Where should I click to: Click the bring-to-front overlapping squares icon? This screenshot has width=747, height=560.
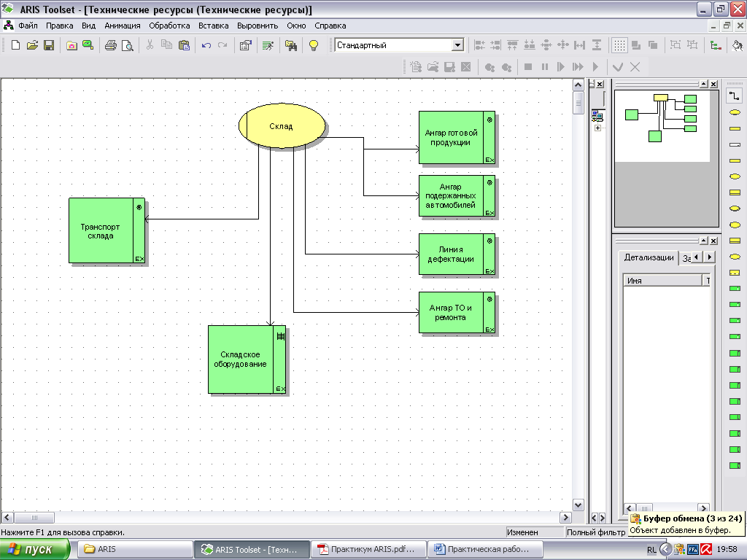[636, 45]
